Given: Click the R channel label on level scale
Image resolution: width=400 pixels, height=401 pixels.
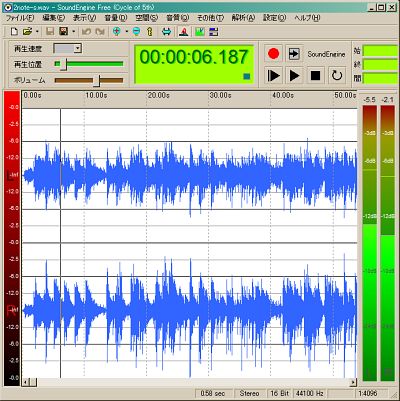Looking at the screenshot, I should pos(10,310).
